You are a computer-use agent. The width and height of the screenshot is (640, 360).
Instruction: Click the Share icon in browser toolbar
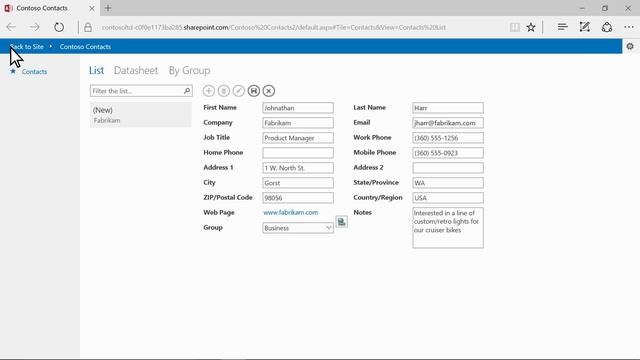point(607,27)
